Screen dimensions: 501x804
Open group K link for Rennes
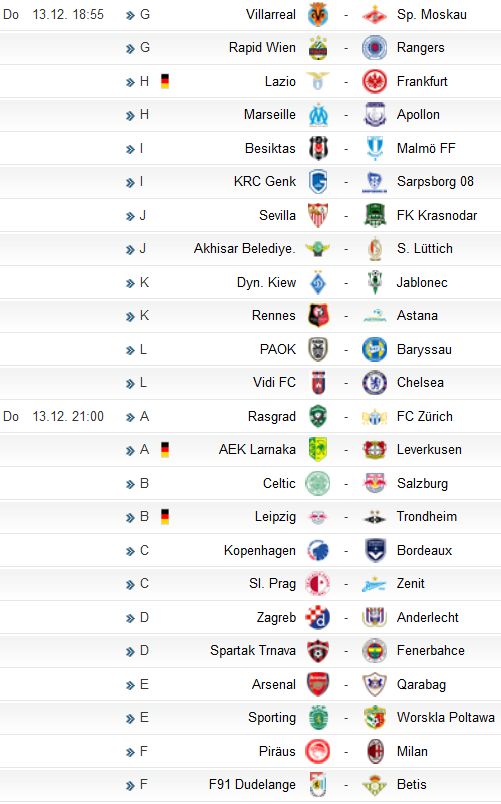(x=145, y=315)
